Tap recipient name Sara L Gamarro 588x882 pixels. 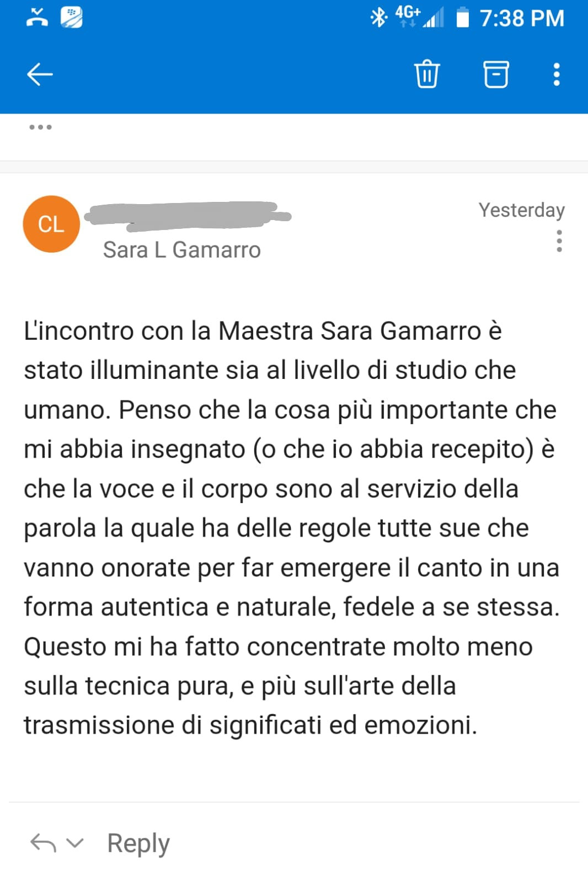coord(181,250)
